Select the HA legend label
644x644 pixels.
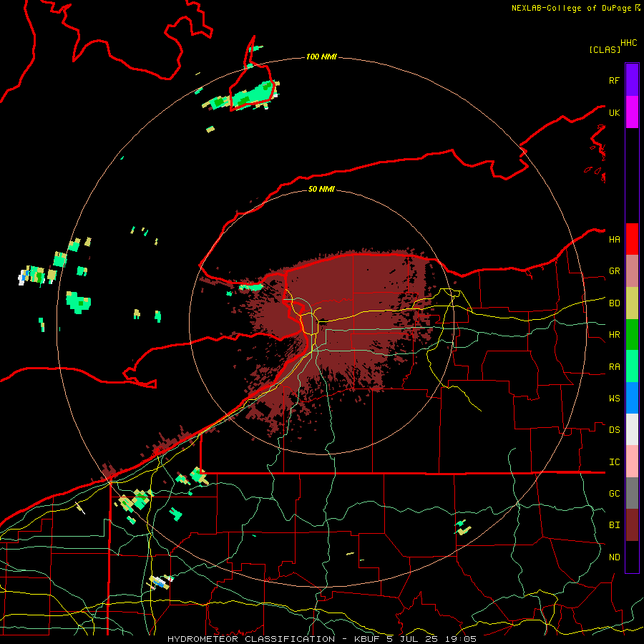point(614,240)
